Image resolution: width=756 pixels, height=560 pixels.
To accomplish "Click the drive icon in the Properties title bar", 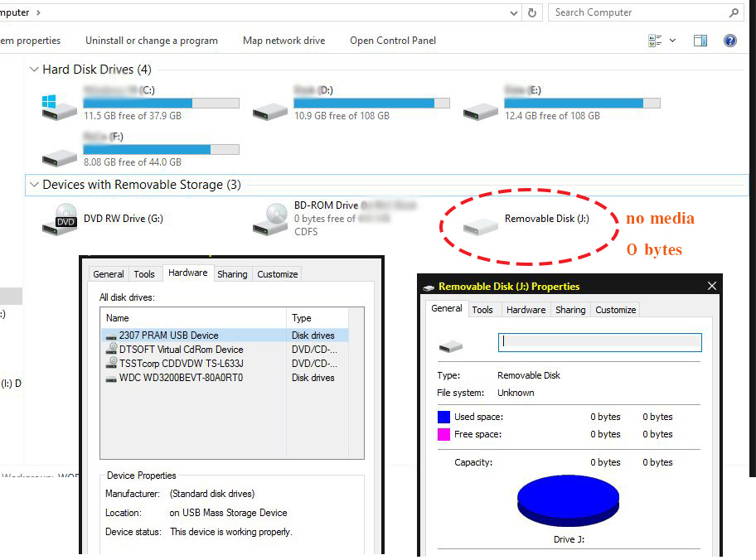I will pyautogui.click(x=429, y=287).
